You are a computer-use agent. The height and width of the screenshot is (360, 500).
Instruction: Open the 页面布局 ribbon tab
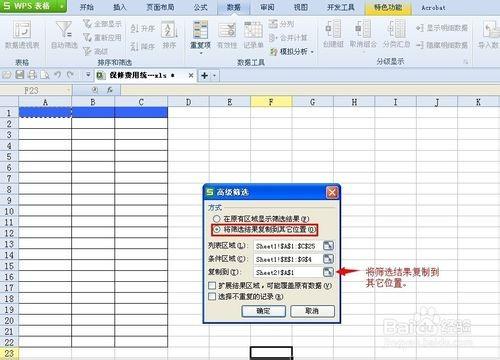[x=160, y=7]
